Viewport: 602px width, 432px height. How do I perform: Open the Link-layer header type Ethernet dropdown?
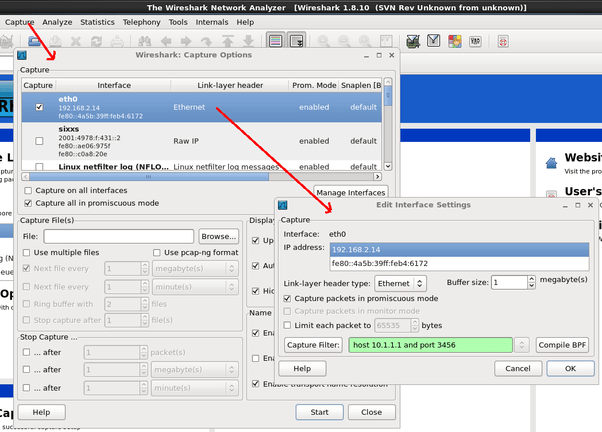[x=400, y=283]
